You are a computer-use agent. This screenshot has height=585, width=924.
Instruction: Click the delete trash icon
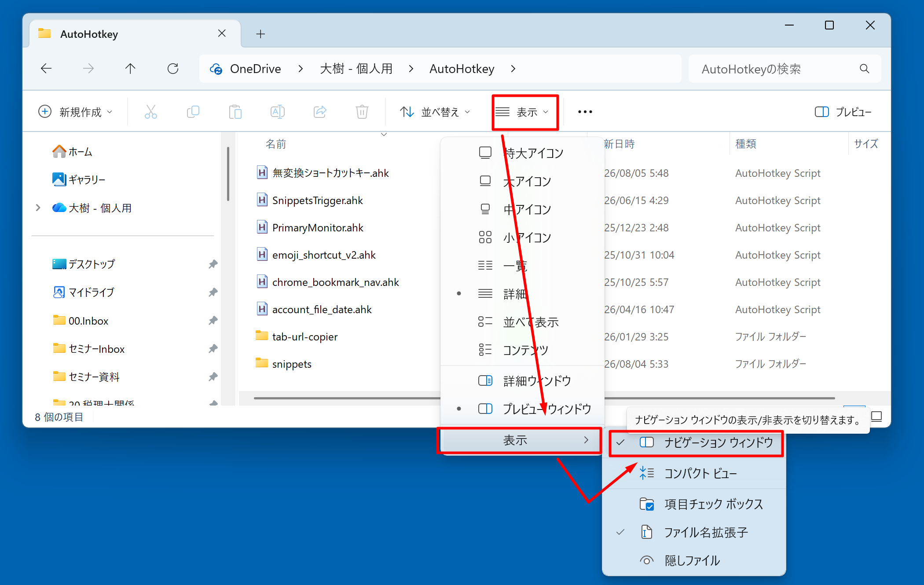coord(362,112)
